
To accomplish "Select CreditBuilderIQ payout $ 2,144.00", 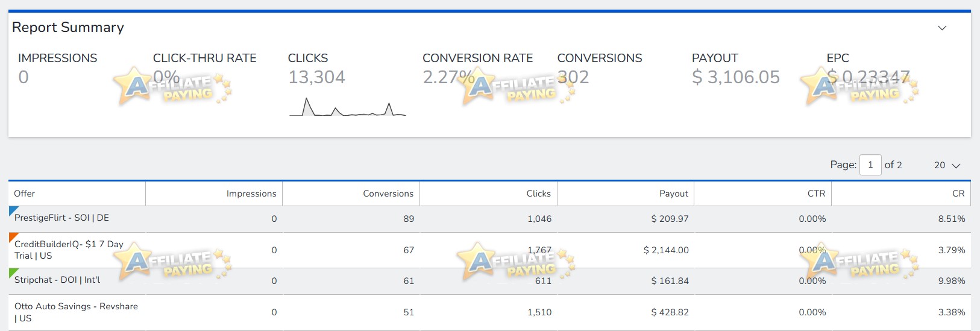I will pyautogui.click(x=666, y=250).
